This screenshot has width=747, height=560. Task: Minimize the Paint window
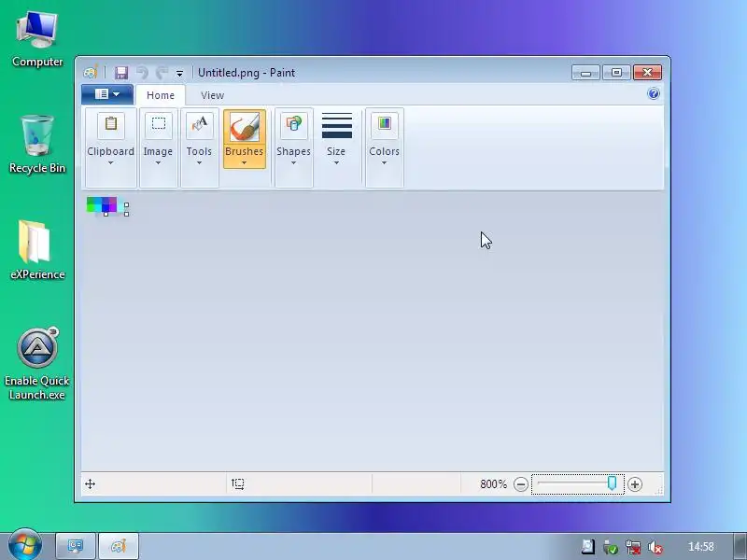585,73
